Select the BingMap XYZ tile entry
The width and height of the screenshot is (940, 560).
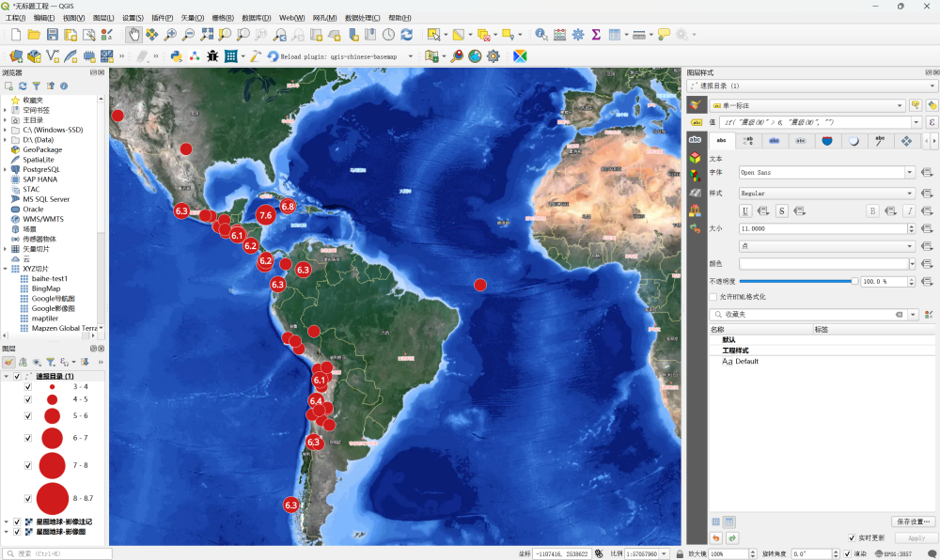[45, 288]
